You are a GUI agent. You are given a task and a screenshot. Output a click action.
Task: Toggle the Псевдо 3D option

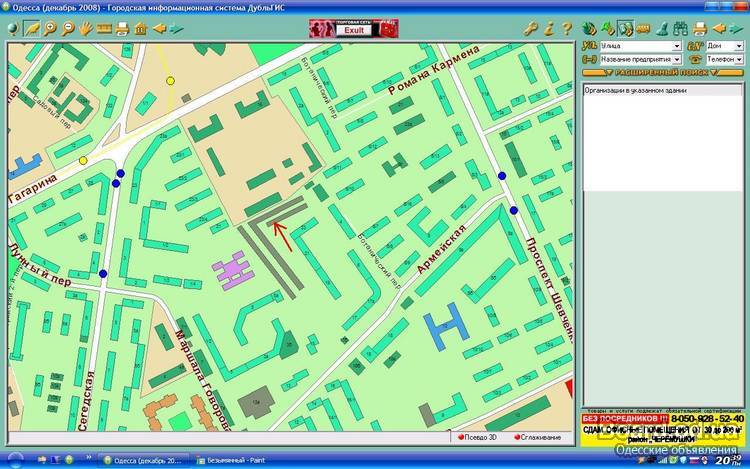pos(481,437)
